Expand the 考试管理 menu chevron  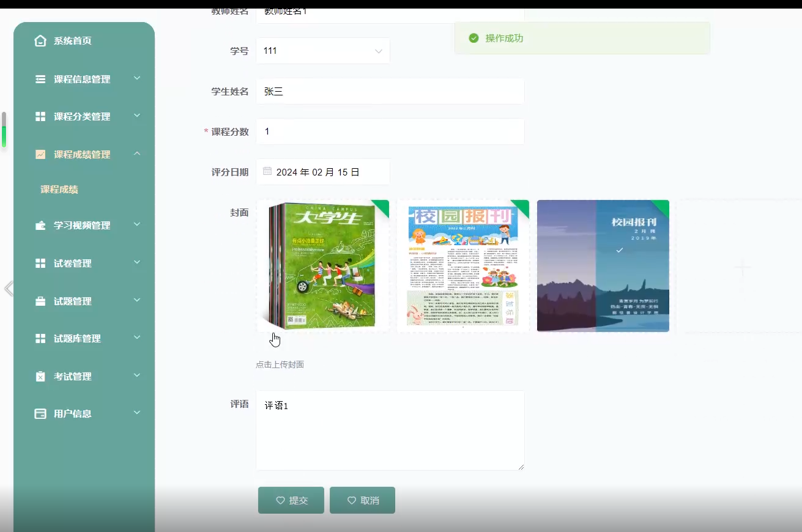coord(137,376)
